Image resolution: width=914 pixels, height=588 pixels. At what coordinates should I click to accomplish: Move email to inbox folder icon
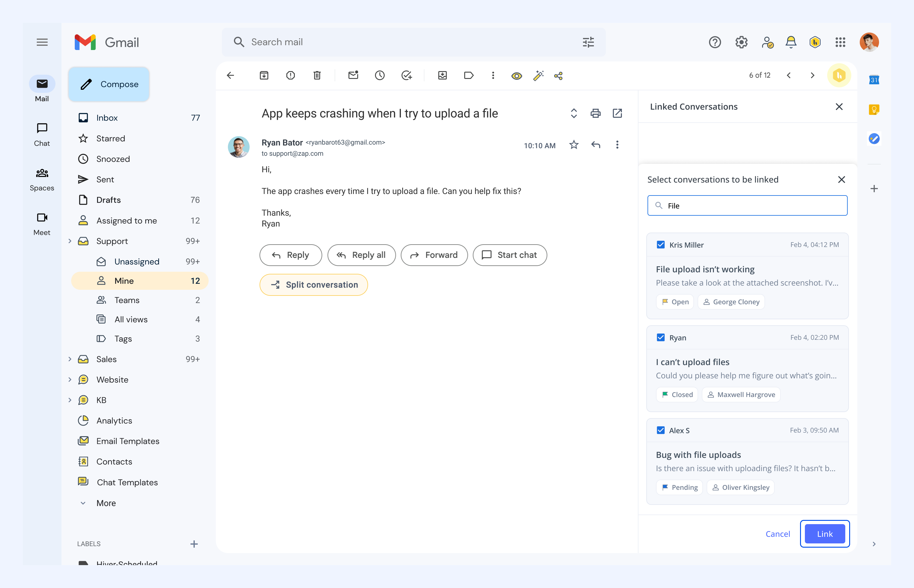tap(443, 76)
